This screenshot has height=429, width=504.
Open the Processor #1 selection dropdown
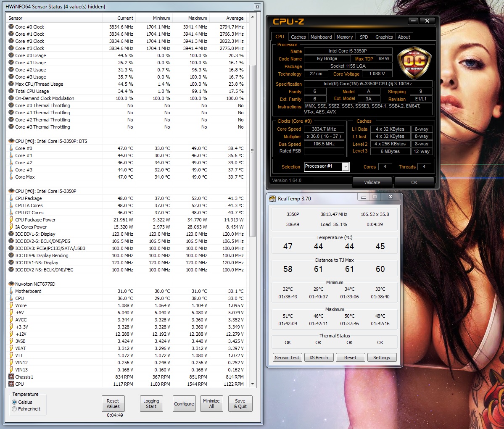pyautogui.click(x=346, y=166)
